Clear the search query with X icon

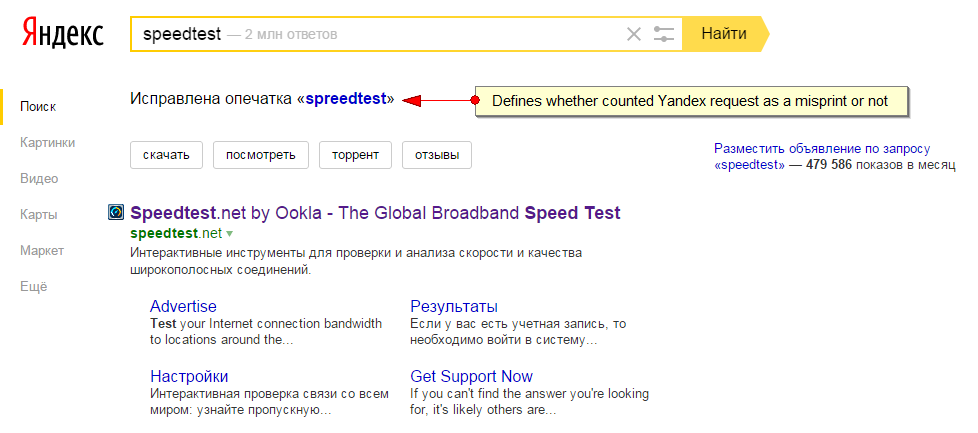634,34
